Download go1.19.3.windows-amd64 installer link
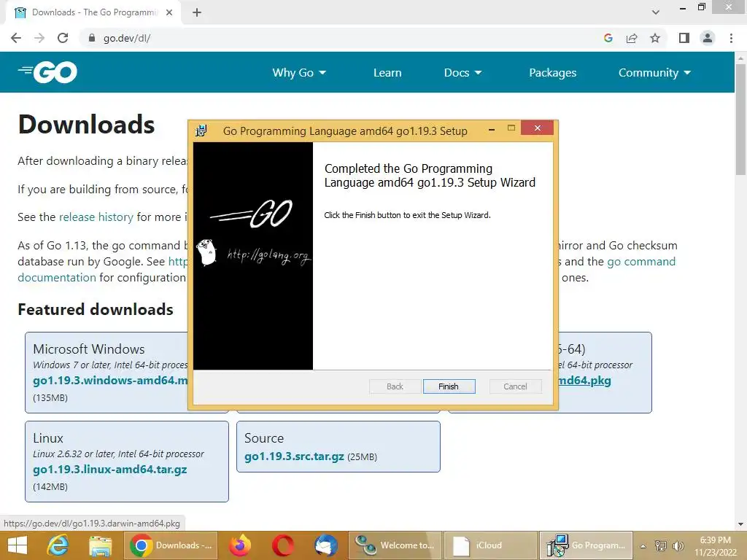Image resolution: width=747 pixels, height=560 pixels. [110, 381]
